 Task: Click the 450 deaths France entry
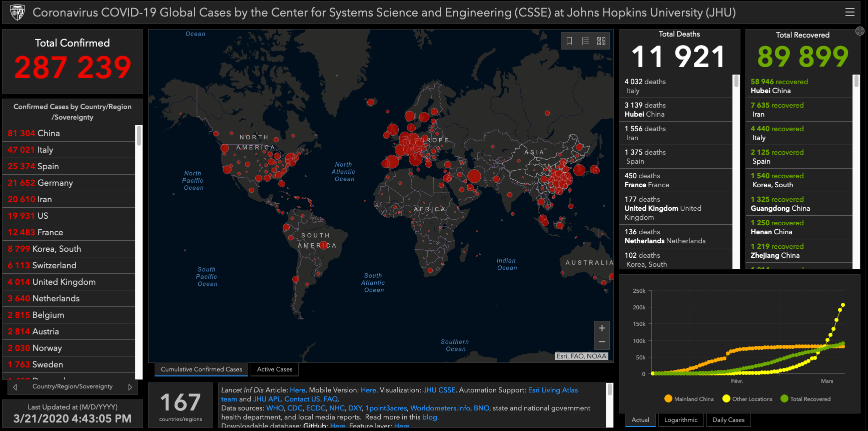(x=676, y=180)
